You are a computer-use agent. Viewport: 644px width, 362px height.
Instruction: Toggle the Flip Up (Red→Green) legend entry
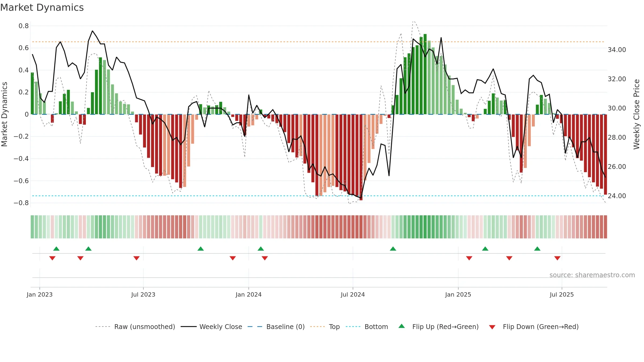tap(438, 327)
